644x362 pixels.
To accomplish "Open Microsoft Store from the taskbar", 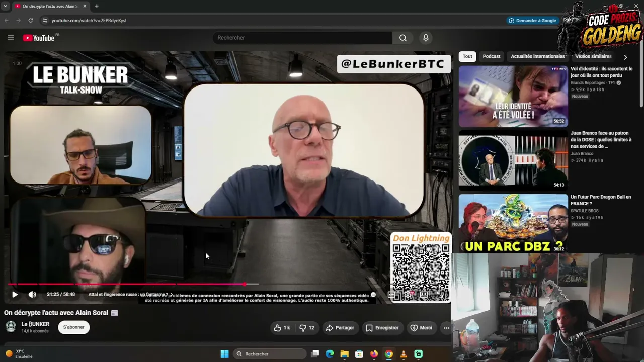I will tap(359, 354).
